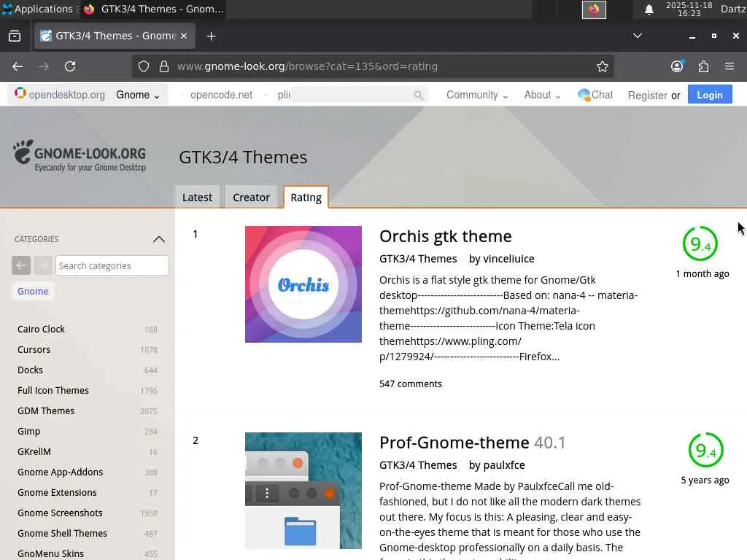This screenshot has width=747, height=560.
Task: Open Docks category
Action: tap(30, 370)
